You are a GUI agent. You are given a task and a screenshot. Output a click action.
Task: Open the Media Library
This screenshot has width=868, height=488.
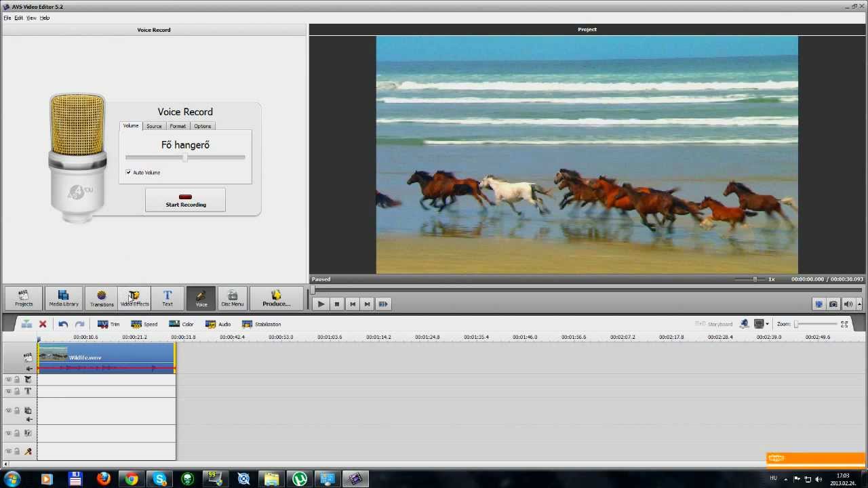coord(63,298)
